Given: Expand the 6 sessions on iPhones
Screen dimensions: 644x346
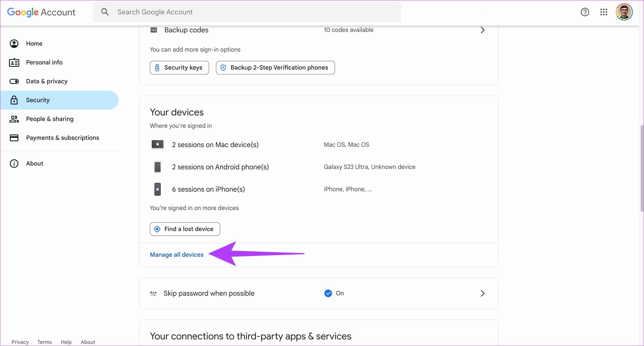Looking at the screenshot, I should click(208, 189).
